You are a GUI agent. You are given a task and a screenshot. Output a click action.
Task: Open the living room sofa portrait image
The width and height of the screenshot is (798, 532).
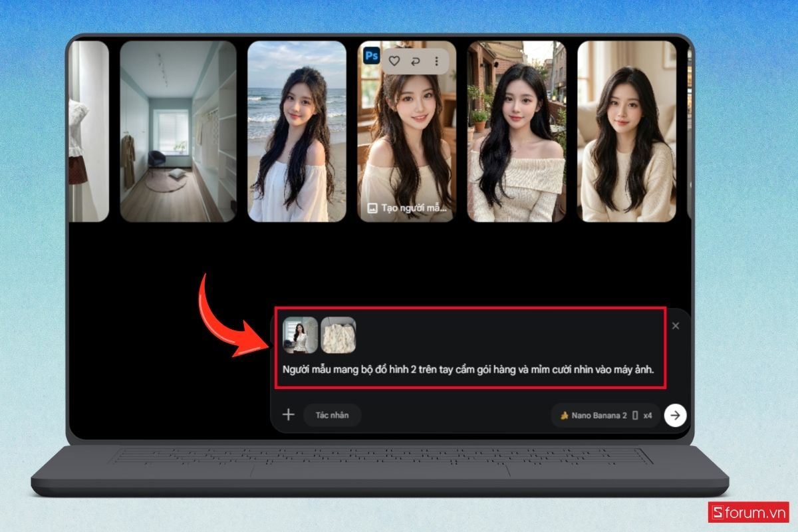626,131
